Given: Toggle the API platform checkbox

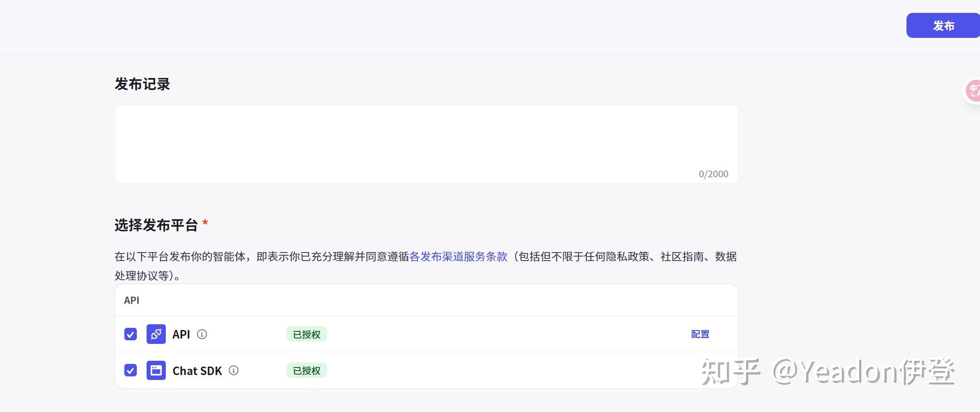Looking at the screenshot, I should (x=131, y=334).
